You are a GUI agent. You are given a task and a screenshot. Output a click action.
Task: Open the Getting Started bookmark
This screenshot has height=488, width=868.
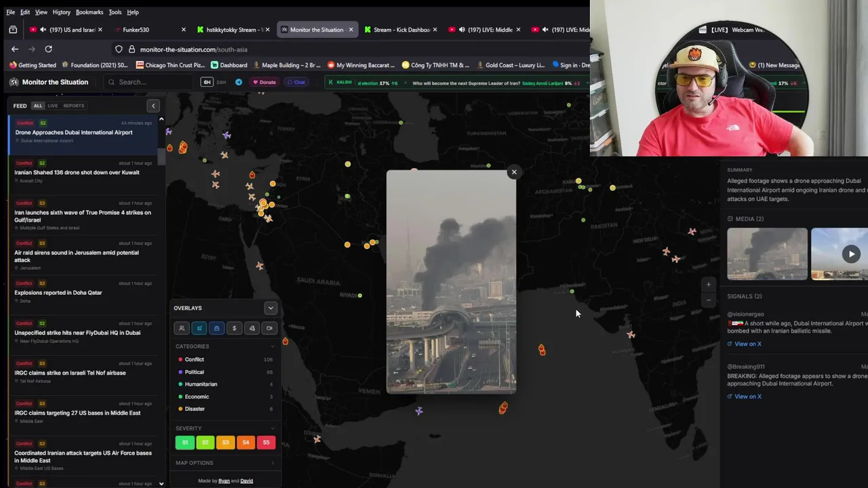33,65
